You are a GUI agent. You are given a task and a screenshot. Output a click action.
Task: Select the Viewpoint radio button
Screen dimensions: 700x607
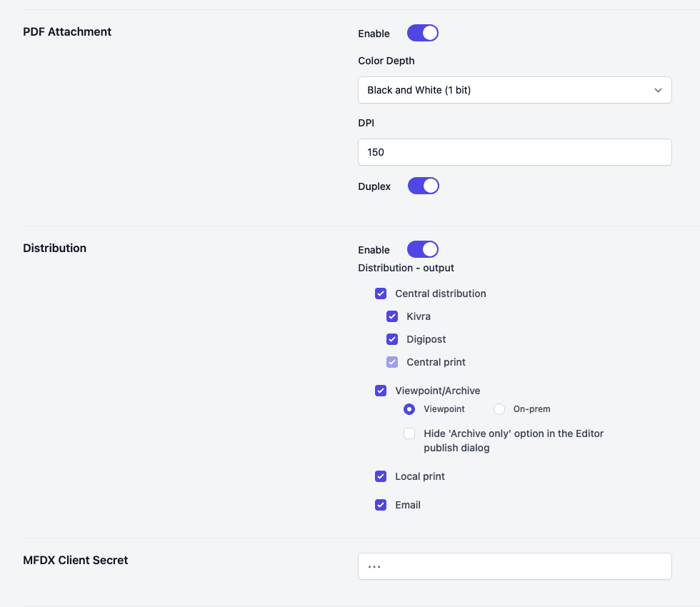(x=409, y=409)
